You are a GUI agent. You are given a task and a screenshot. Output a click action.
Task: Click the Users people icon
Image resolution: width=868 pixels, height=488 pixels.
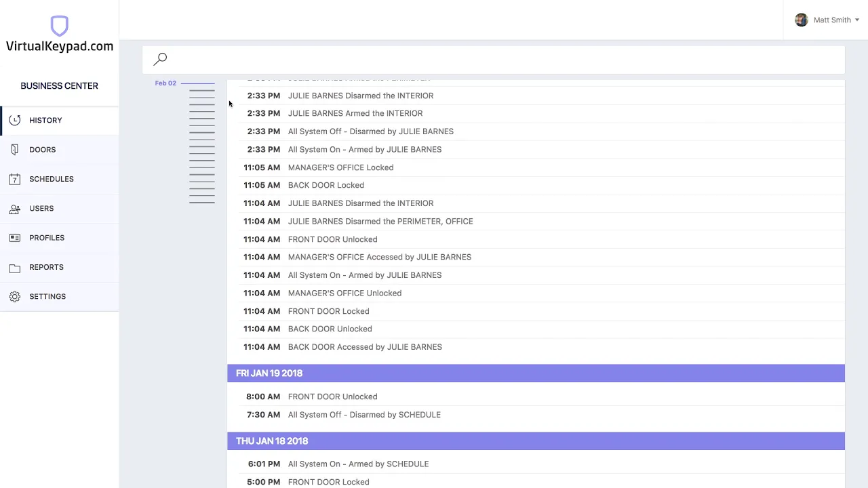point(15,208)
